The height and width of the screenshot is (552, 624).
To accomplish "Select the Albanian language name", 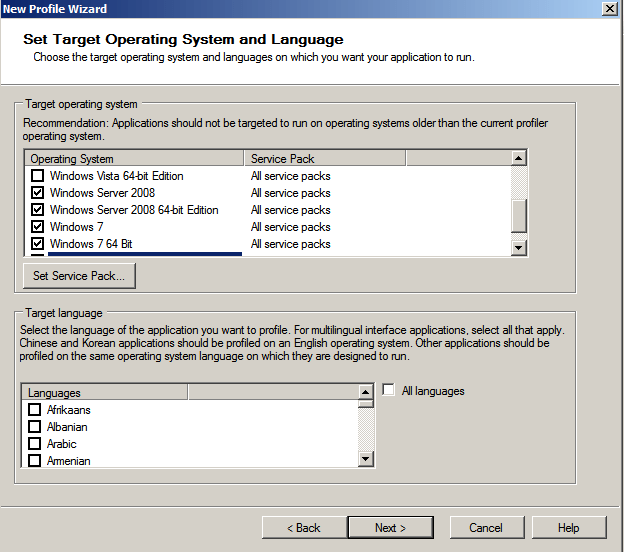I will pyautogui.click(x=67, y=427).
